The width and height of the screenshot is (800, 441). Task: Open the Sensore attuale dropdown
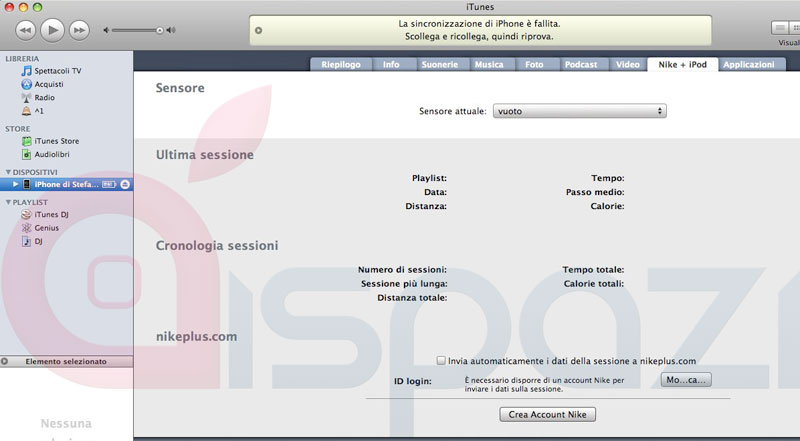(x=580, y=111)
